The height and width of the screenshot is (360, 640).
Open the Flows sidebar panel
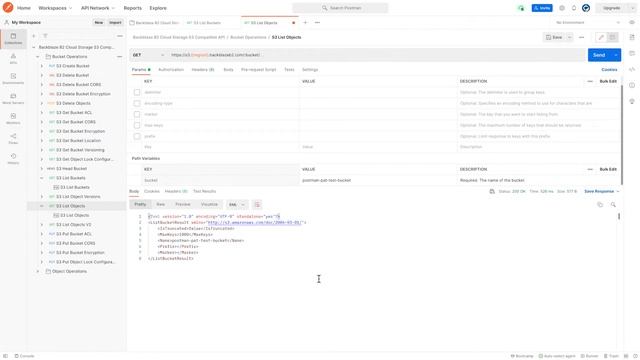click(x=13, y=139)
